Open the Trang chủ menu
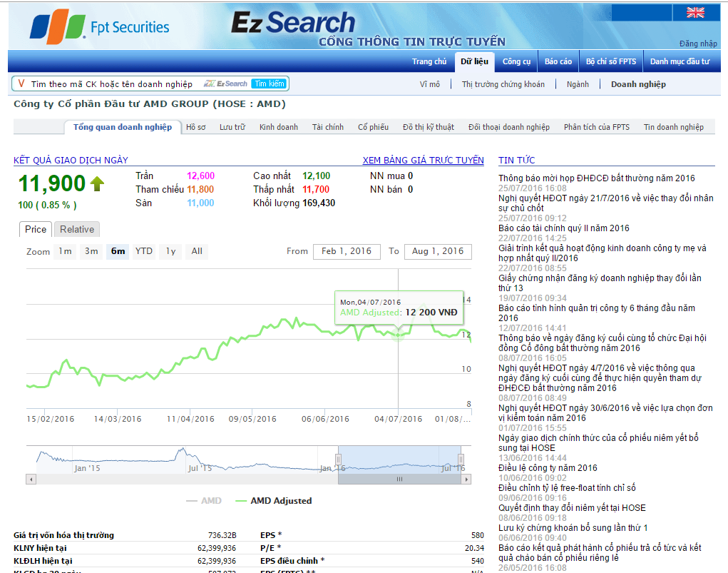Screen dimensions: 728x573 [429, 61]
